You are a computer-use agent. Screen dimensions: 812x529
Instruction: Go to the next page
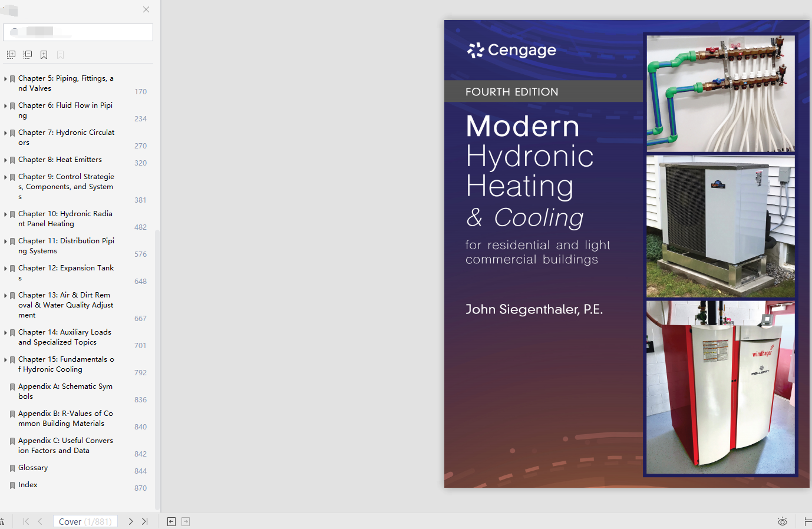(x=131, y=521)
